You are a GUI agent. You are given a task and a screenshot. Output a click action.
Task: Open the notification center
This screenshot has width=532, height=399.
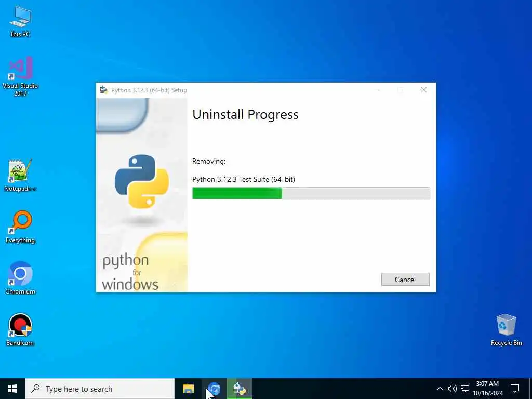click(515, 389)
